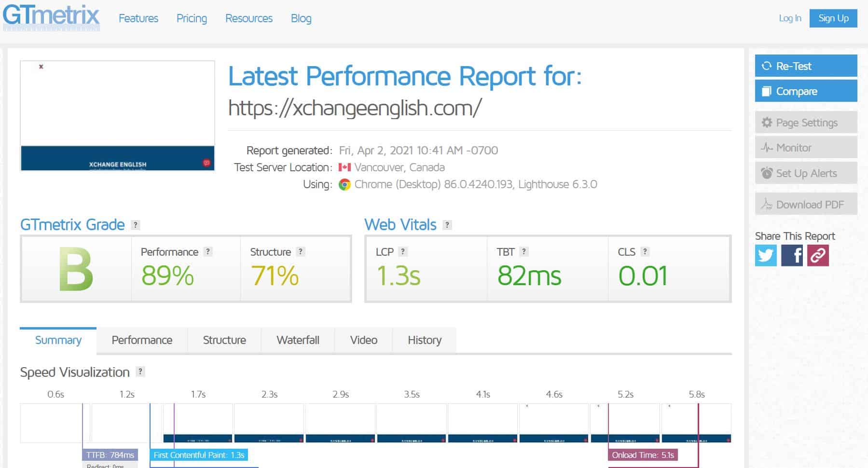The image size is (868, 468).
Task: Share report on Twitter icon
Action: (x=766, y=255)
